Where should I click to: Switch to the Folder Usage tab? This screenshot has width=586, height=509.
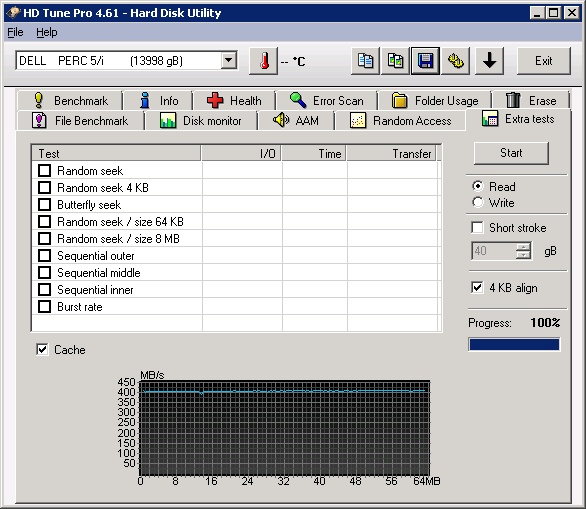(x=435, y=101)
